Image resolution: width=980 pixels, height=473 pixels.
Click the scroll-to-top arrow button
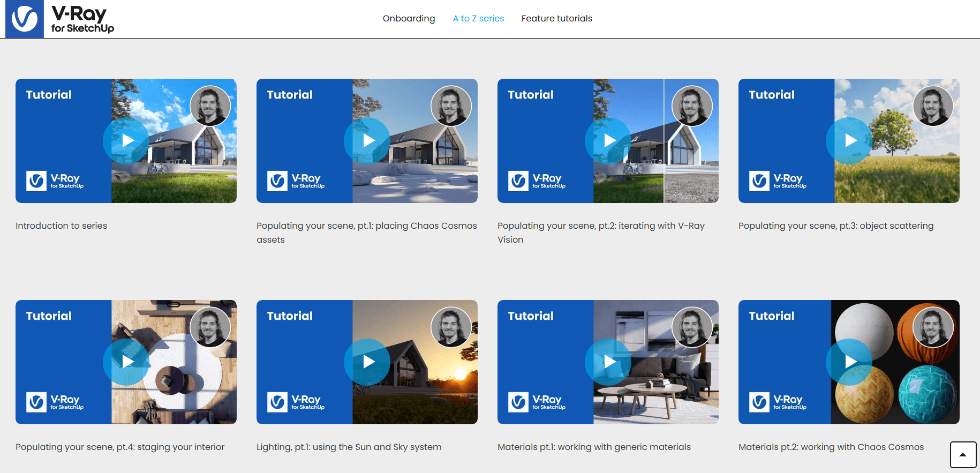(x=963, y=455)
